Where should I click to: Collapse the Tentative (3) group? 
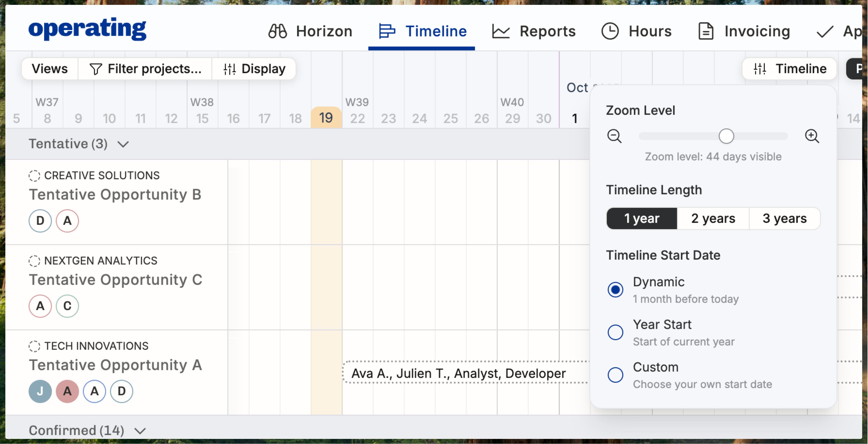point(123,144)
